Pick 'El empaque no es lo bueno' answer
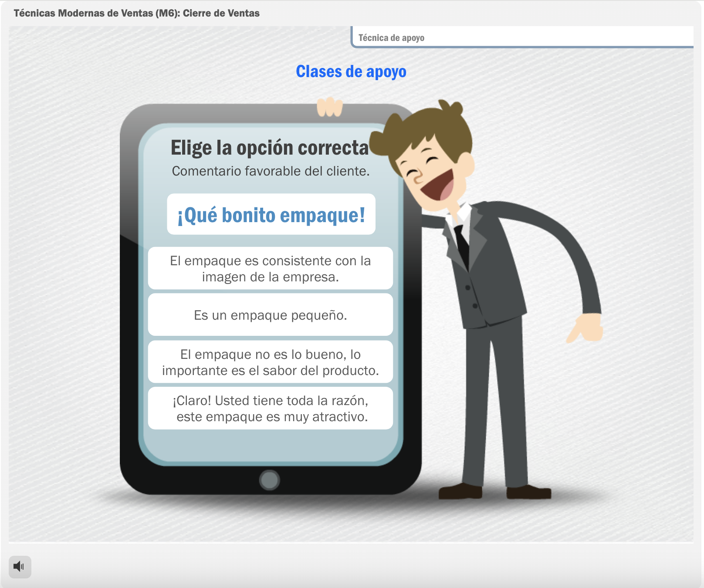Image resolution: width=704 pixels, height=588 pixels. click(271, 362)
